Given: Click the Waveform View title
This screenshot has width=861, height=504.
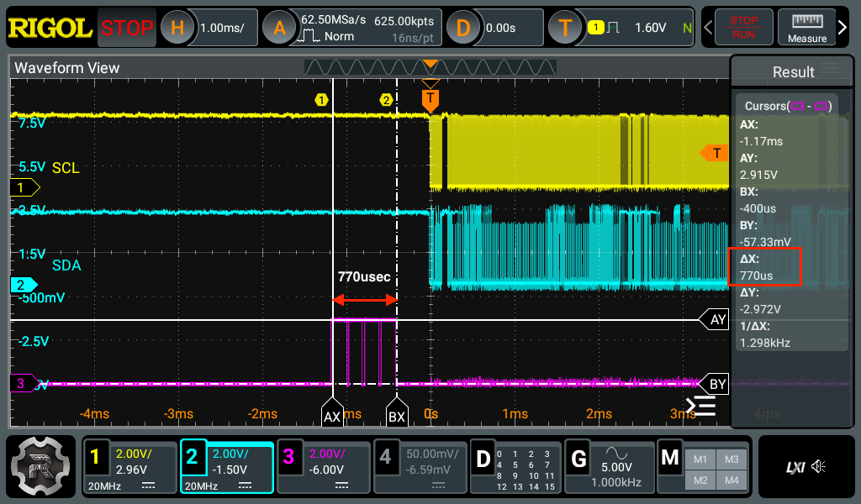Looking at the screenshot, I should pos(66,68).
